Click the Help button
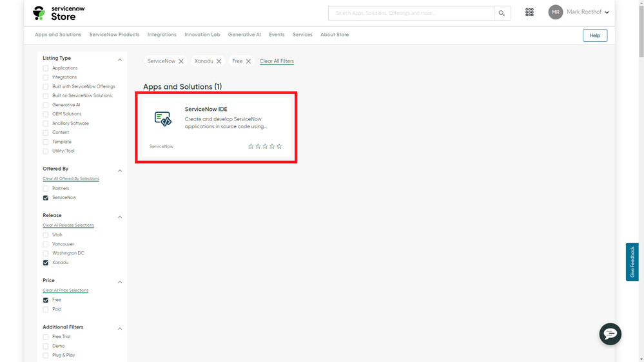Image resolution: width=644 pixels, height=362 pixels. tap(595, 35)
